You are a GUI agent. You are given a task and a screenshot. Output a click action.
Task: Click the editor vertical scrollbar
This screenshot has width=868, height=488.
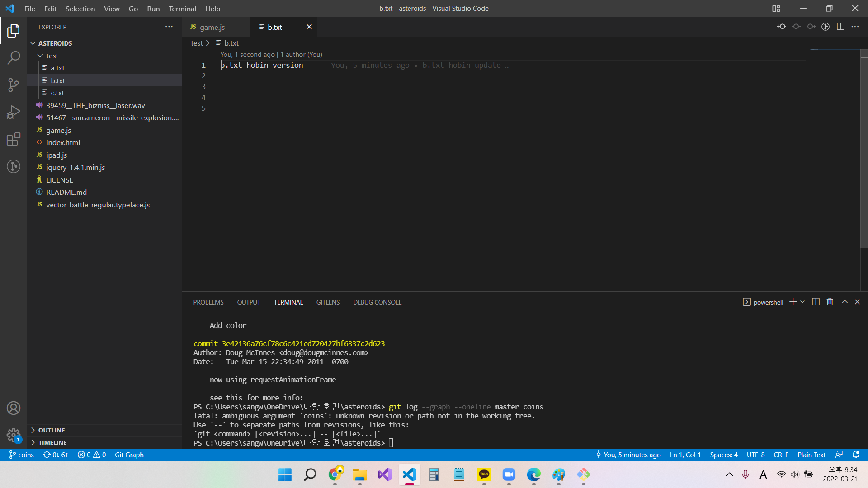click(864, 149)
